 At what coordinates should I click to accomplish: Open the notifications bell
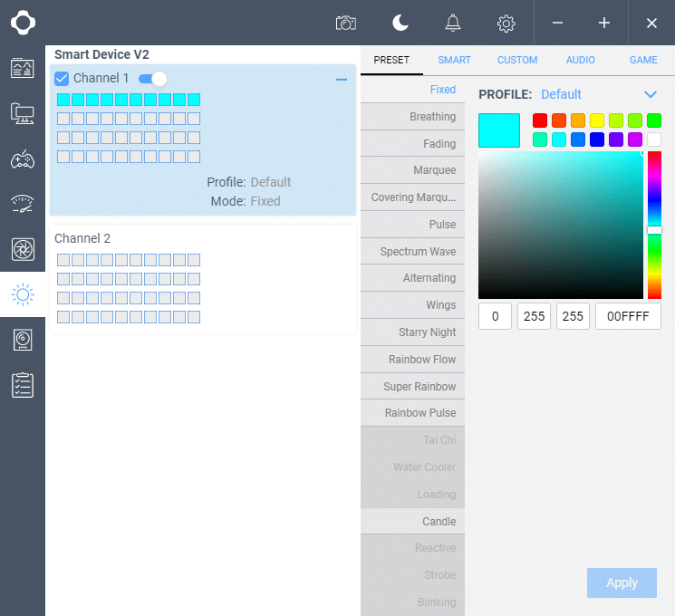[452, 23]
